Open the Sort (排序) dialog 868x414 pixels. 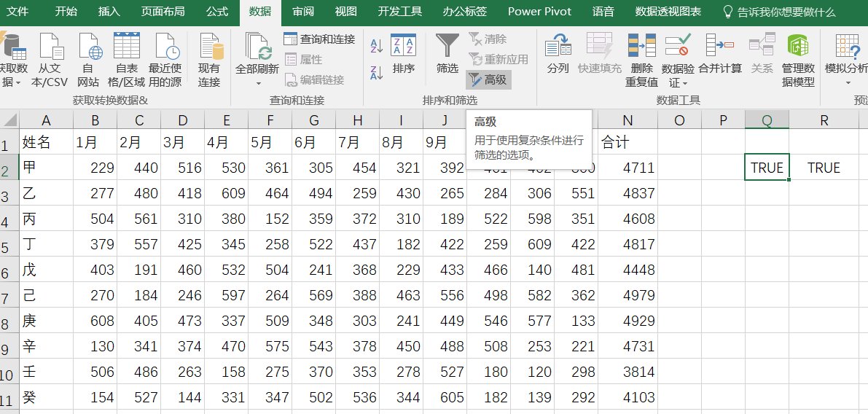[404, 54]
